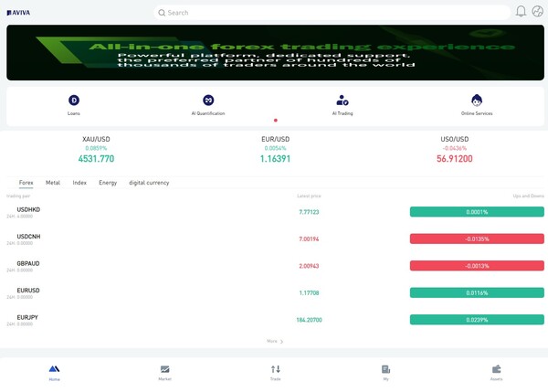Click the forex trading promo banner
This screenshot has height=392, width=548.
coord(275,53)
